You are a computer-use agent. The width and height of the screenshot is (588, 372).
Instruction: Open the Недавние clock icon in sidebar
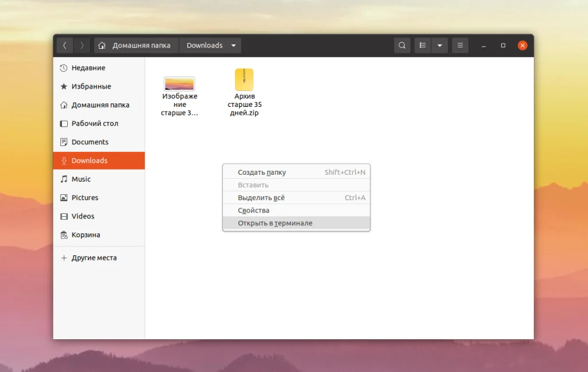click(x=64, y=68)
